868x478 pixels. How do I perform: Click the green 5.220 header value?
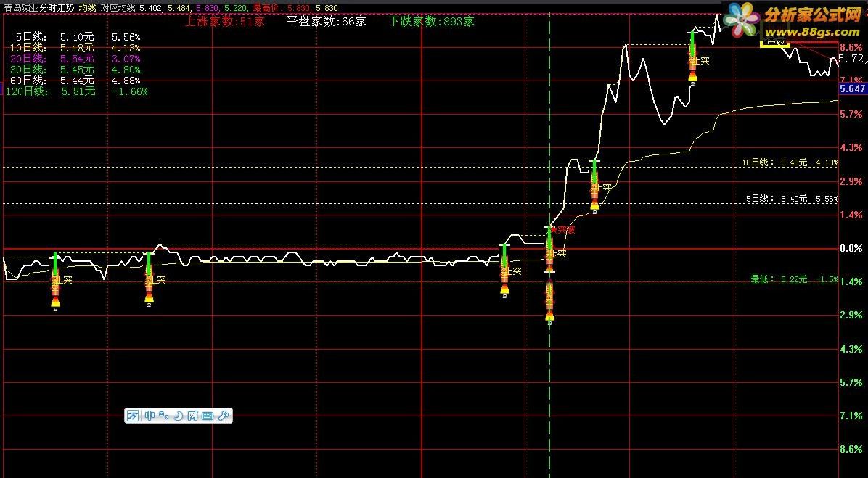click(x=236, y=8)
